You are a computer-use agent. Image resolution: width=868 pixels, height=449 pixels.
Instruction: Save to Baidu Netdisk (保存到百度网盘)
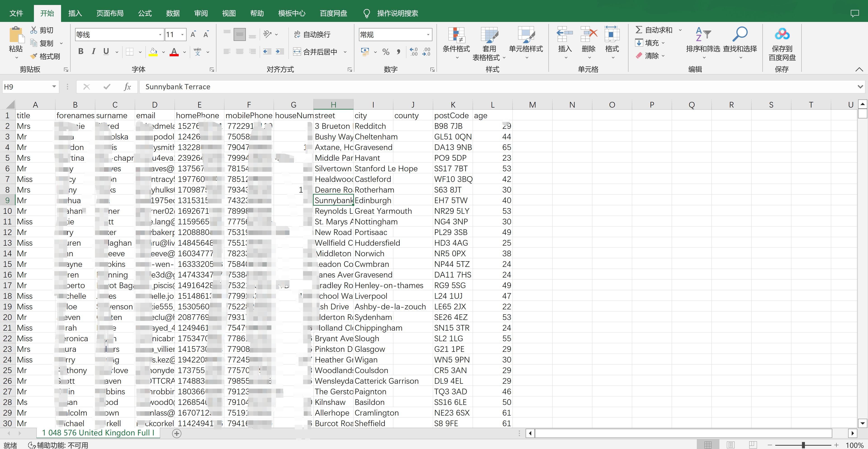point(782,44)
